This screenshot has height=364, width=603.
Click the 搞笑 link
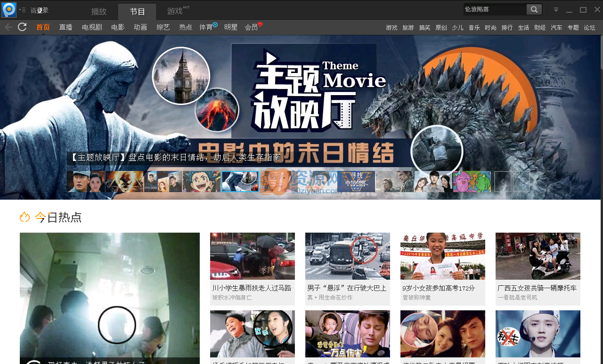pyautogui.click(x=424, y=28)
